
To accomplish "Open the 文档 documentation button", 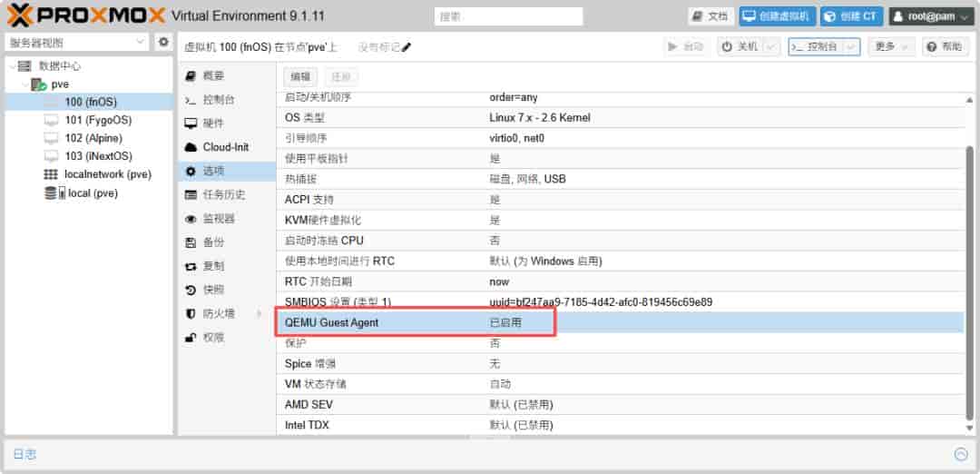I will (710, 16).
